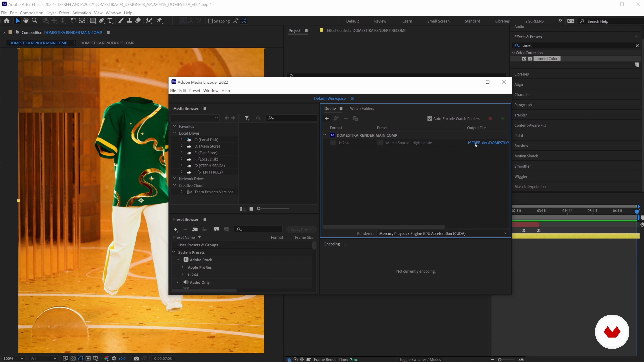This screenshot has width=644, height=362.
Task: Click Toggle Switches / Modes in timeline
Action: [x=420, y=359]
